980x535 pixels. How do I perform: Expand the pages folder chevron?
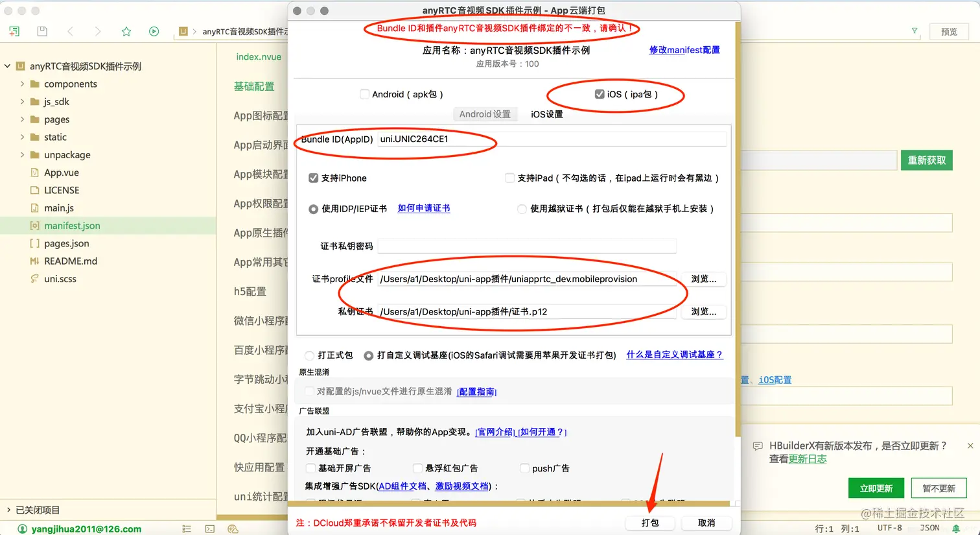point(23,119)
